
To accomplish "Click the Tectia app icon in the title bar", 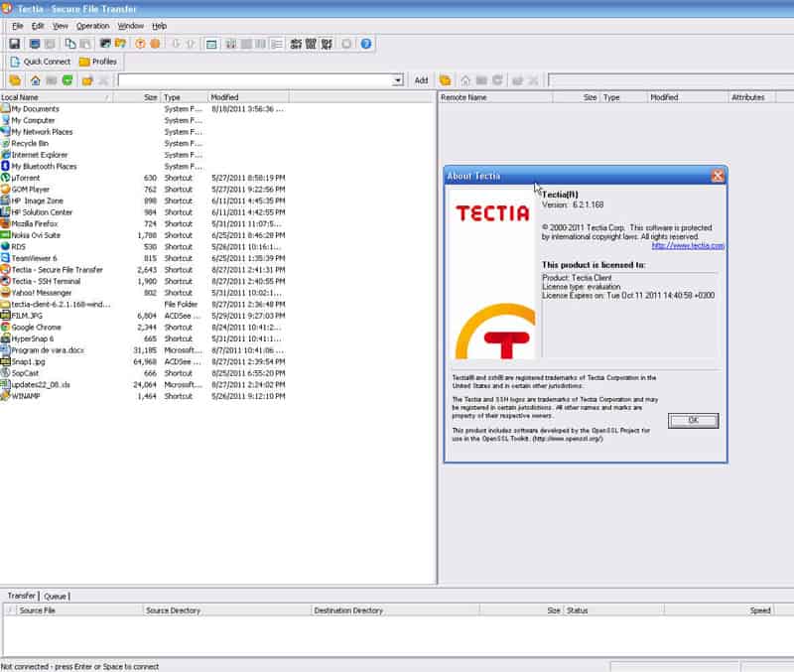I will pos(6,8).
